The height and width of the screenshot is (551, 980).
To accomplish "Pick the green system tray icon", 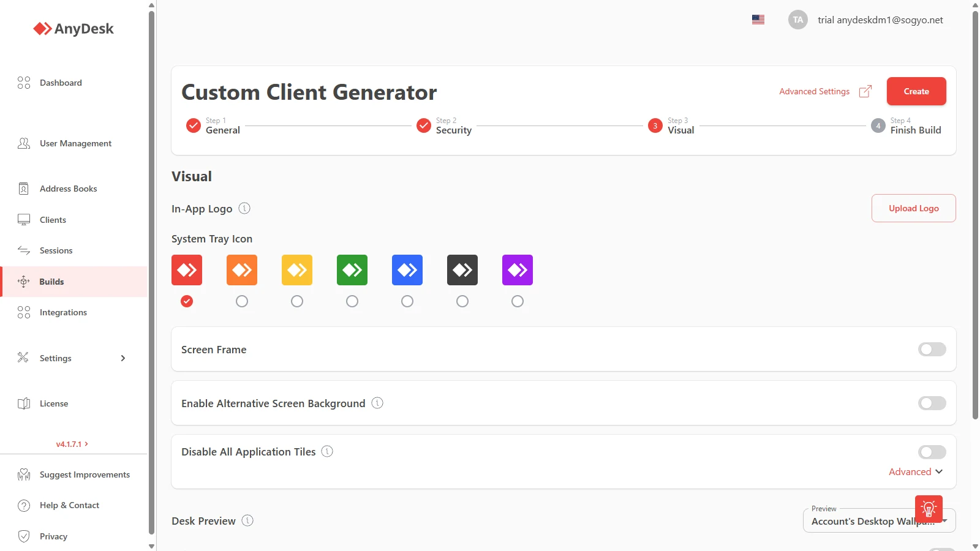I will tap(352, 270).
